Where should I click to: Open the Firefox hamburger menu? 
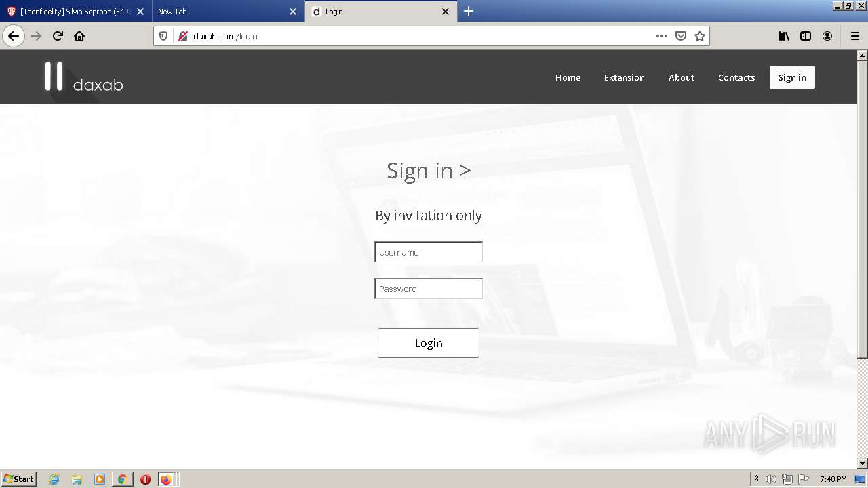click(854, 36)
